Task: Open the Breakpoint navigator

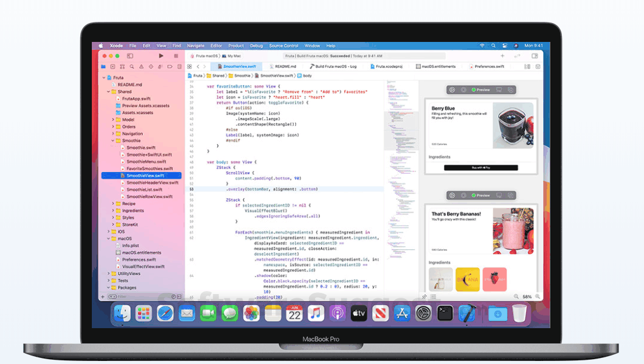Action: point(170,66)
